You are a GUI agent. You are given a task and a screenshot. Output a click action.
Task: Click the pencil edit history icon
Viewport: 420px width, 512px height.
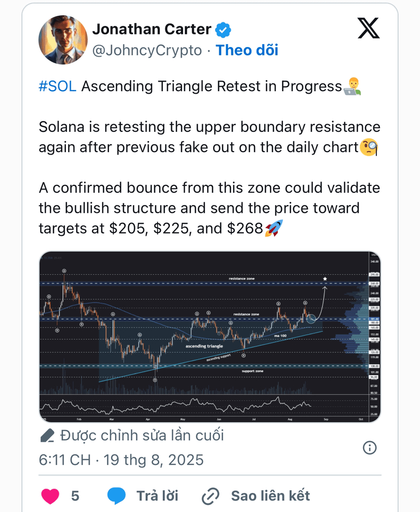pyautogui.click(x=47, y=435)
